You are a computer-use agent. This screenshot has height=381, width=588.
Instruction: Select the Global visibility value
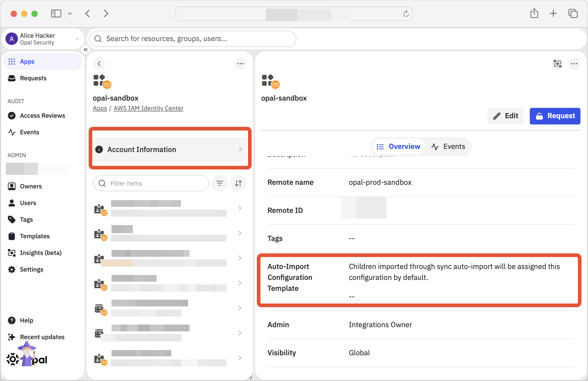359,353
